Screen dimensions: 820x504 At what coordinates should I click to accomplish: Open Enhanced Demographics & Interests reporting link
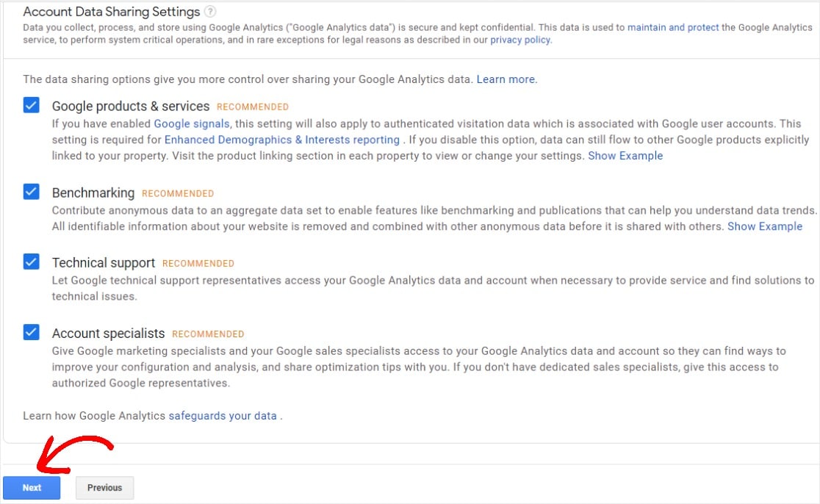(282, 140)
